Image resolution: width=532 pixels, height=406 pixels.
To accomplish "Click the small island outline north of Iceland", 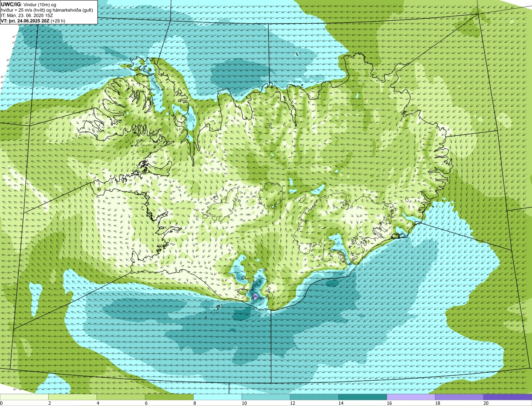I will (297, 54).
